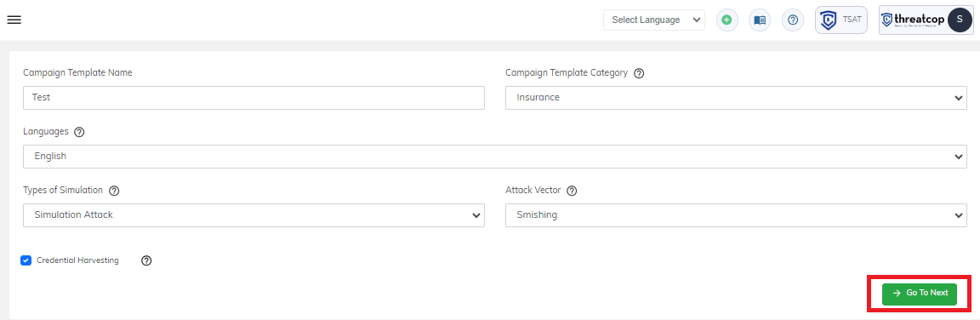Uncheck the Credential Harvesting checkbox

coord(26,260)
